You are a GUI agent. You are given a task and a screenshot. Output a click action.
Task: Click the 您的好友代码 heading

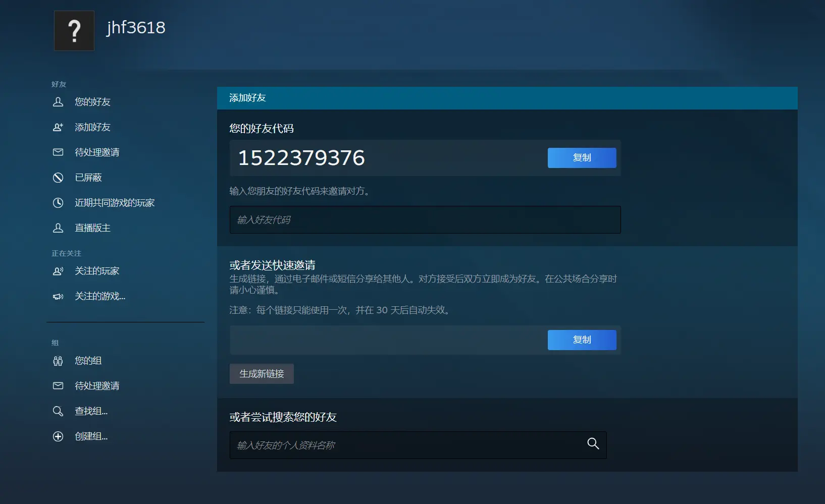click(x=262, y=129)
